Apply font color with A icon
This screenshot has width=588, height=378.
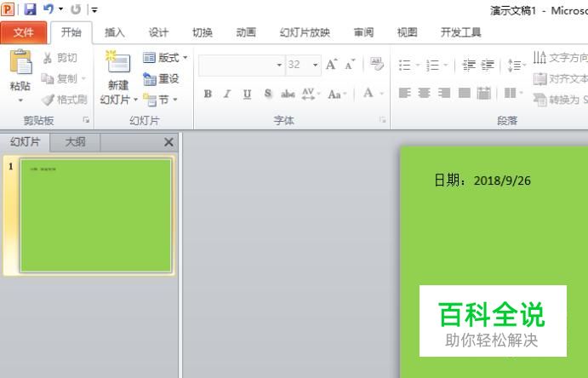click(368, 93)
